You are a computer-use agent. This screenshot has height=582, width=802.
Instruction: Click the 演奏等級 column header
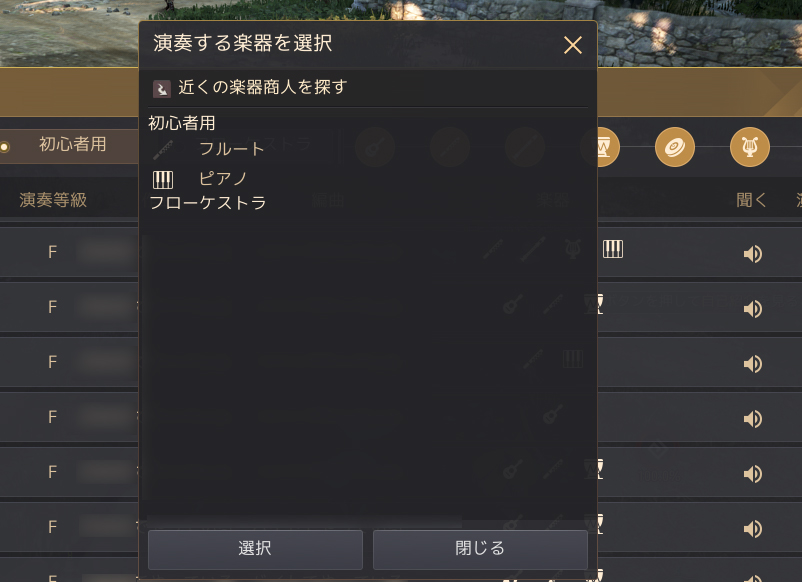53,200
